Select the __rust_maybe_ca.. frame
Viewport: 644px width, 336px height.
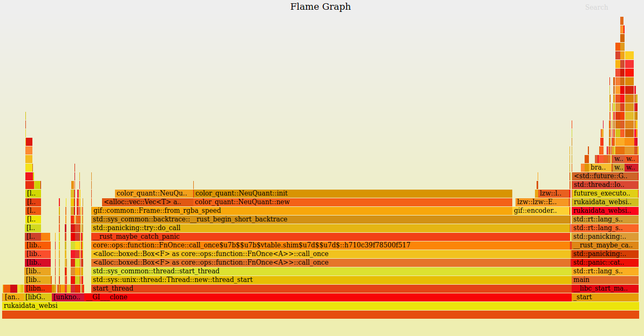[x=605, y=246]
